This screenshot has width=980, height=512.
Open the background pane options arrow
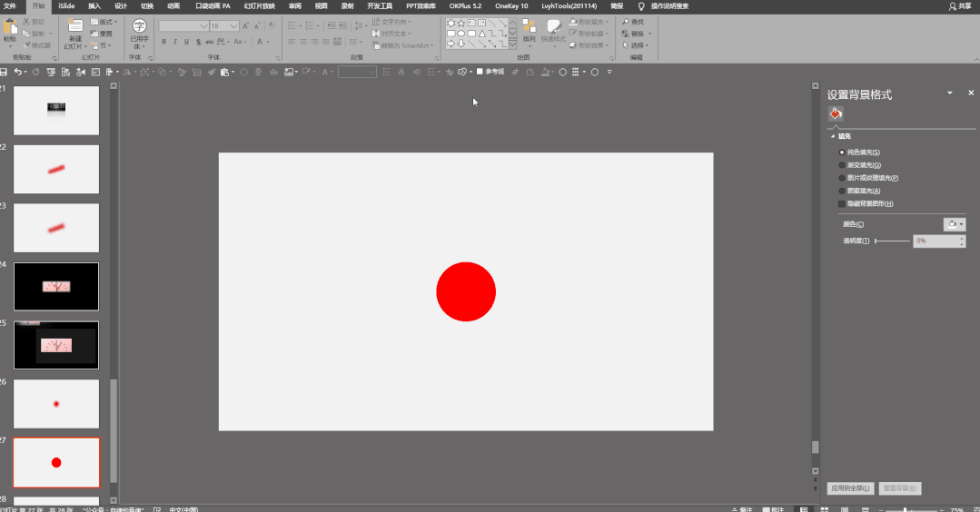[x=950, y=93]
